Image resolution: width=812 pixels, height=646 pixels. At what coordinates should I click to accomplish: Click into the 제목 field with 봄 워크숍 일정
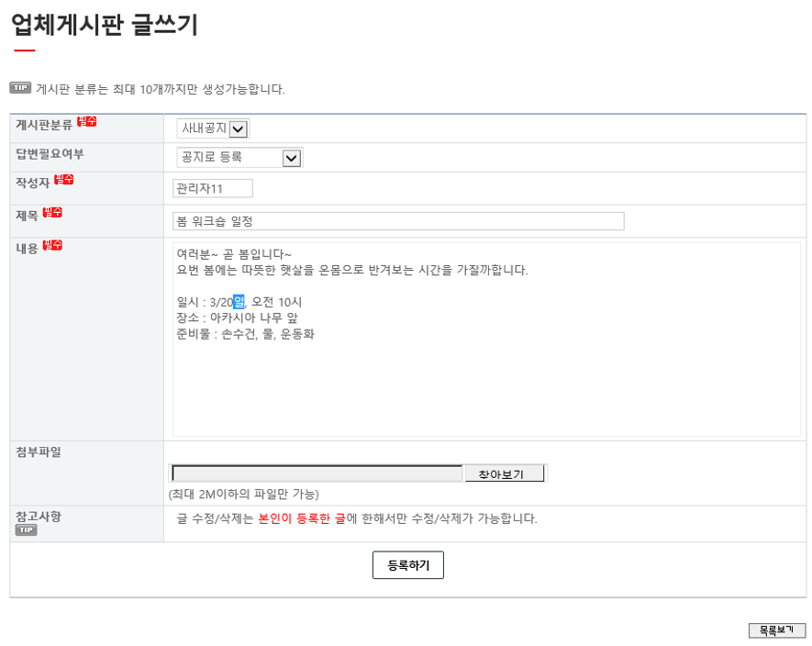pos(397,221)
